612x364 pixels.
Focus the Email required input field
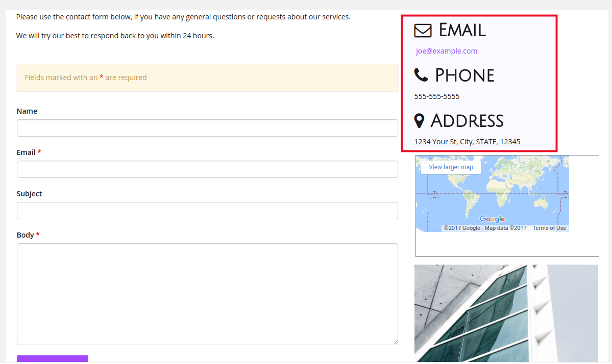coord(207,169)
